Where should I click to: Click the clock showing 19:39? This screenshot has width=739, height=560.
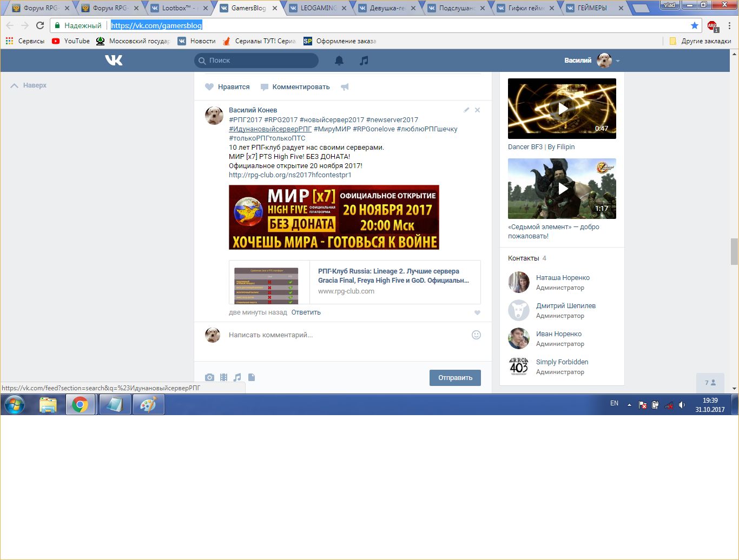coord(710,401)
